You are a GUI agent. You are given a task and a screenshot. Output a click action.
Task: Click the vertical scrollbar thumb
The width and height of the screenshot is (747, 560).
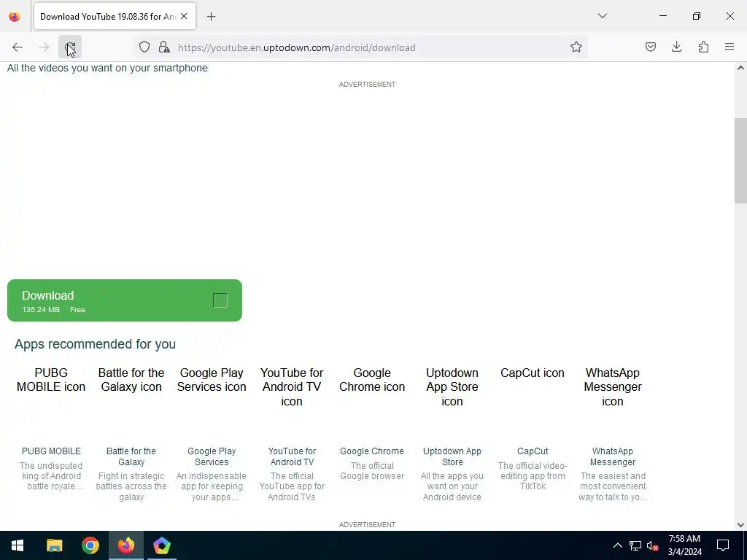(x=740, y=160)
